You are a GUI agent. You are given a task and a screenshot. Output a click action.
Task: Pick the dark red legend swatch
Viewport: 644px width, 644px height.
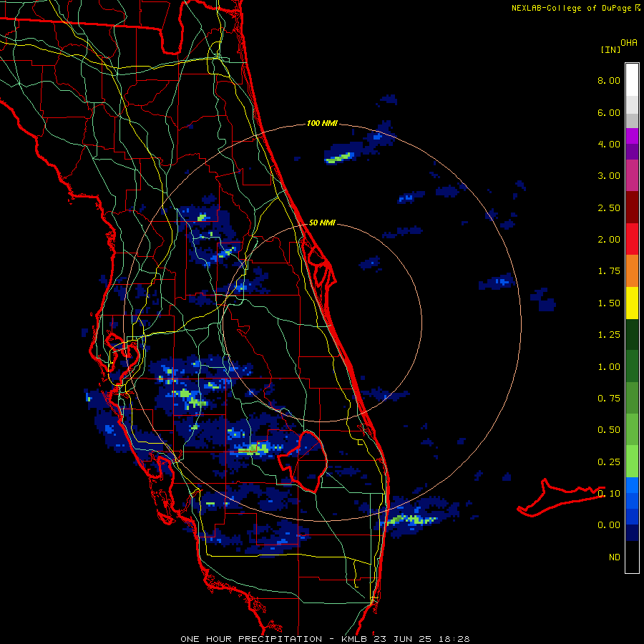tap(632, 208)
